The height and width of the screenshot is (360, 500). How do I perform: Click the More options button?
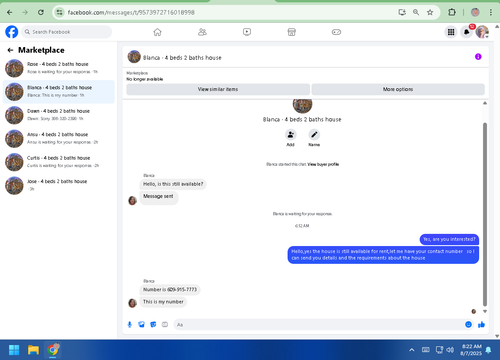[x=398, y=89]
